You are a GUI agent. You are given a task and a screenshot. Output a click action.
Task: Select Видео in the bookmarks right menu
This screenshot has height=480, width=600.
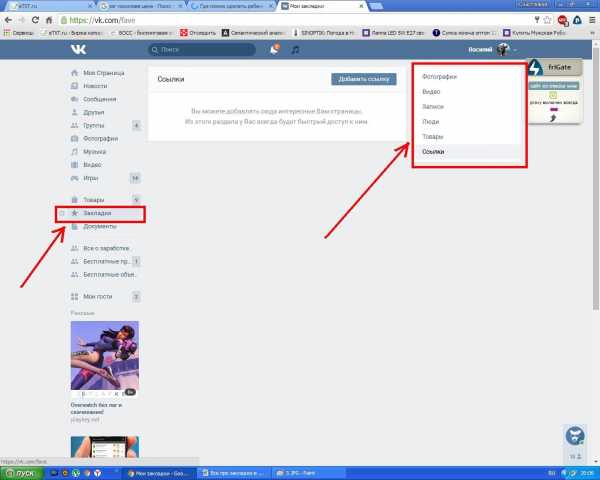[431, 91]
